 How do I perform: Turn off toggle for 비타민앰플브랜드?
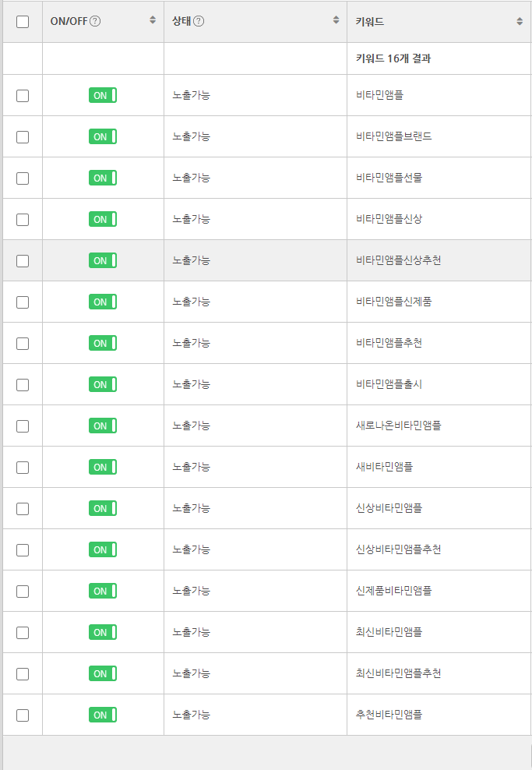(x=103, y=136)
